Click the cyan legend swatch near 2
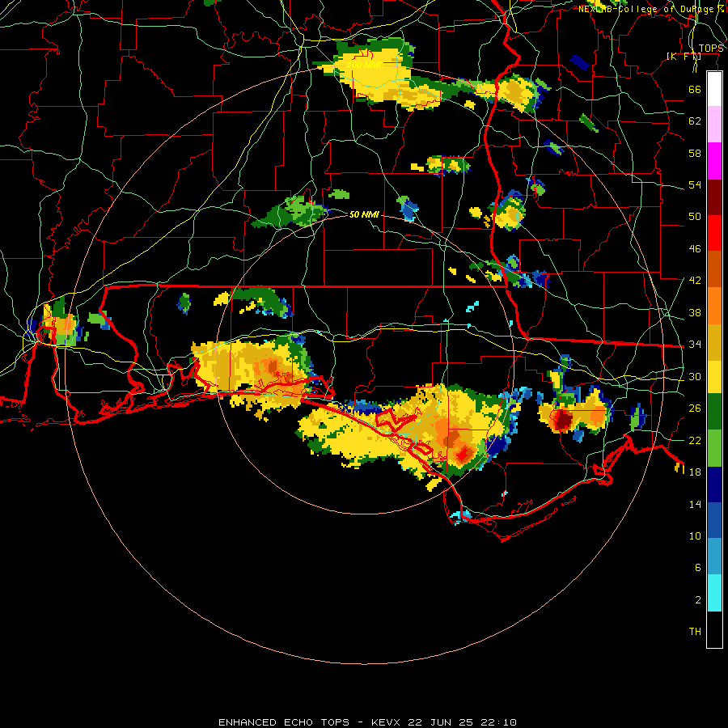Image resolution: width=728 pixels, height=728 pixels. click(714, 593)
